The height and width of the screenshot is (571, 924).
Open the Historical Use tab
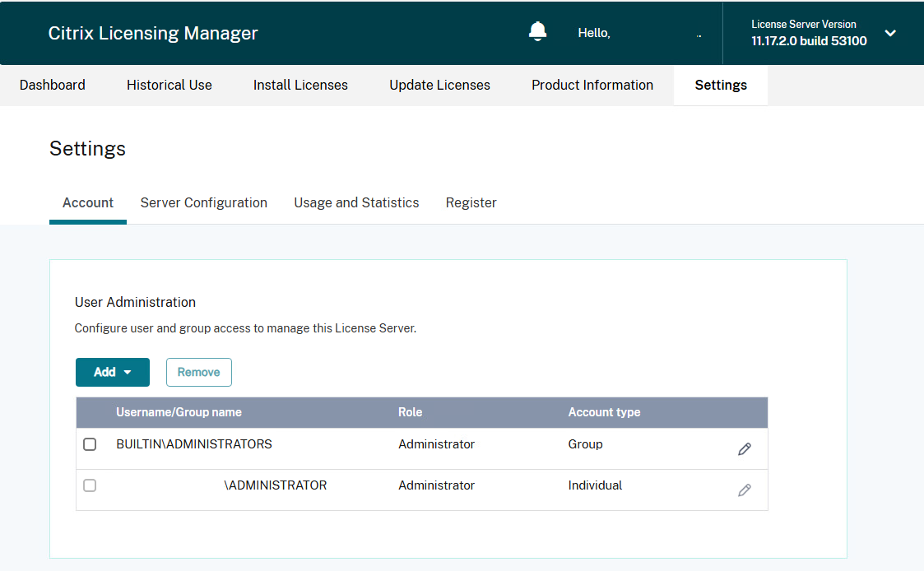pos(169,85)
